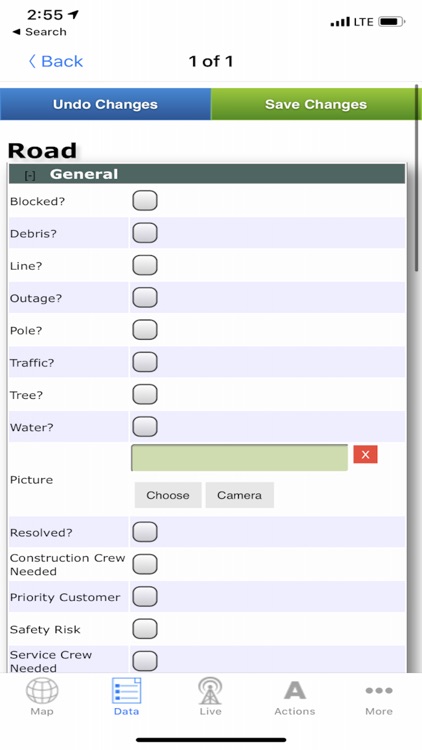Screen dimensions: 422x750
Task: Tap the Actions letter A icon
Action: pyautogui.click(x=295, y=691)
